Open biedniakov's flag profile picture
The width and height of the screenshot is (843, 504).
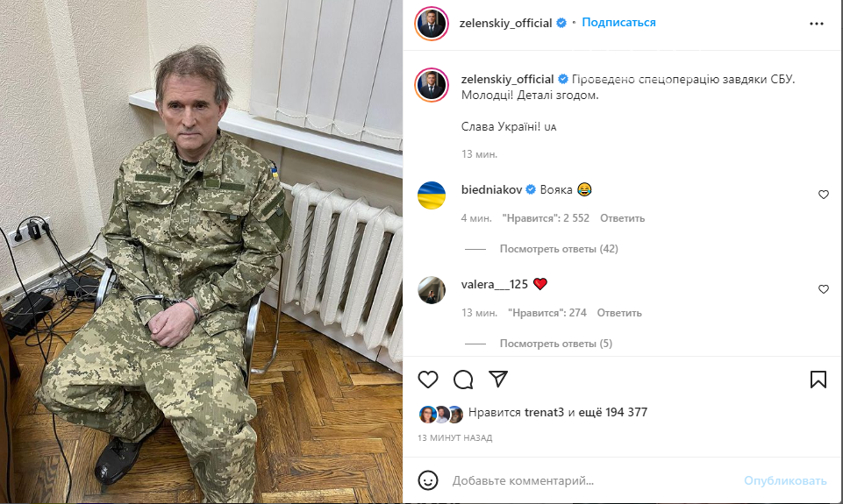tap(432, 195)
